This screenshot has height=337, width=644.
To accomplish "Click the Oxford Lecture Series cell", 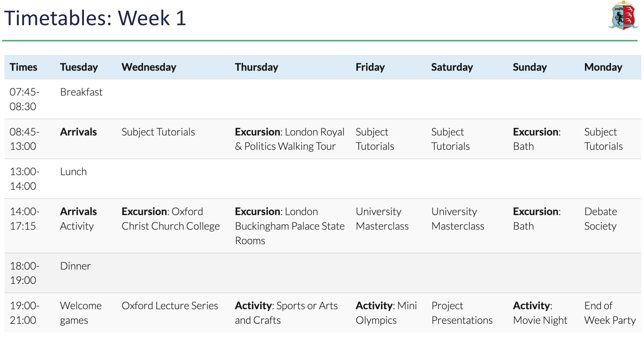I will pos(170,306).
